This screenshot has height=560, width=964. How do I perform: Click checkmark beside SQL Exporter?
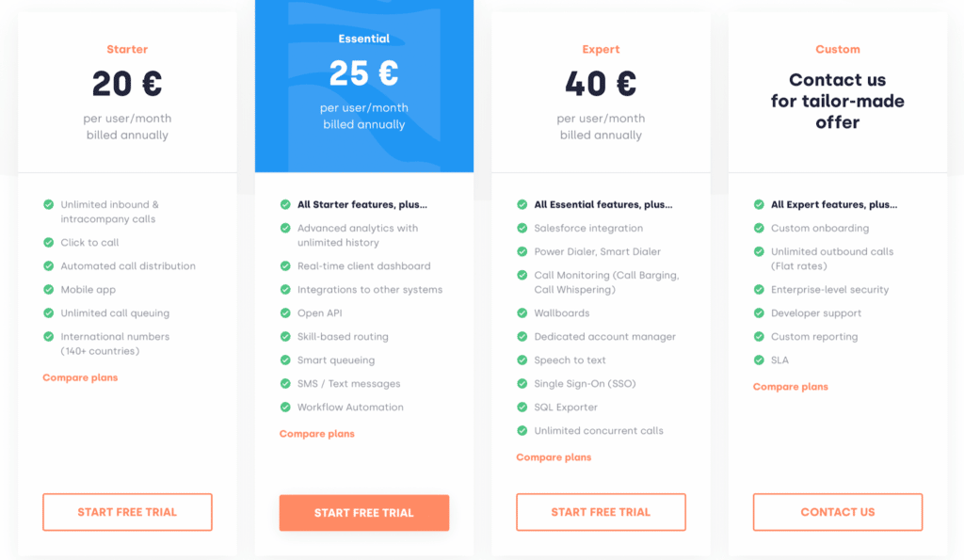tap(522, 408)
